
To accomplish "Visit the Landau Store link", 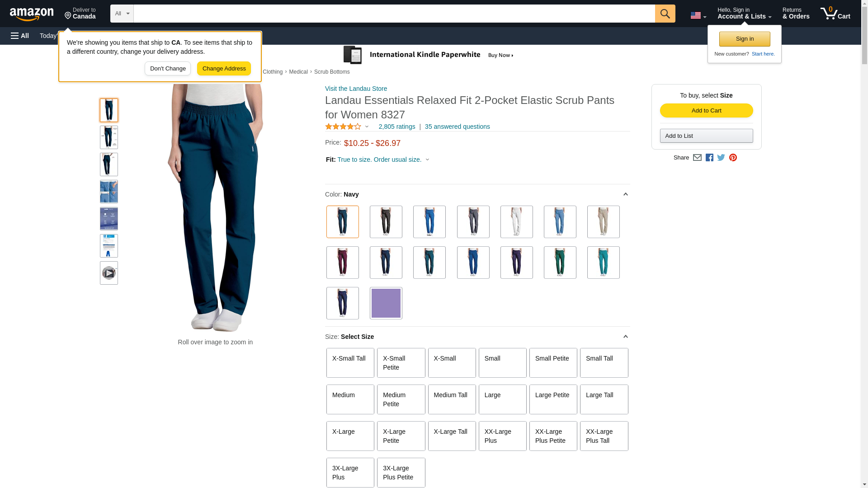I will (x=356, y=89).
